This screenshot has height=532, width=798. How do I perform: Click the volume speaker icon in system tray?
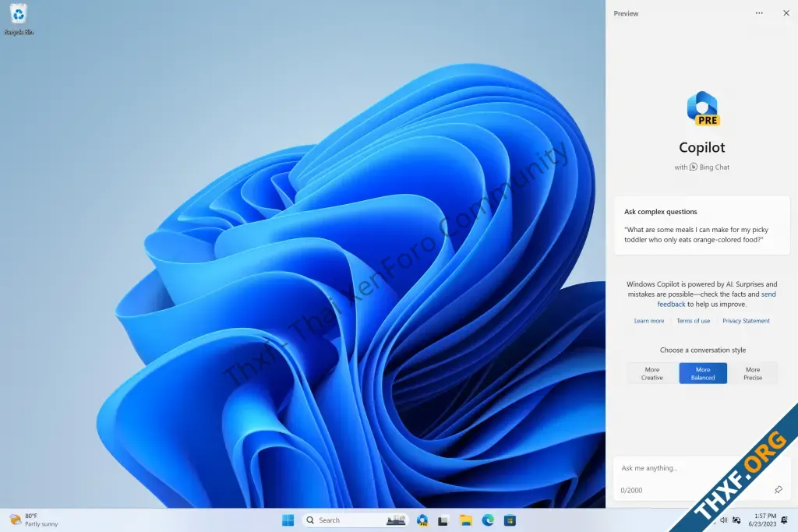pyautogui.click(x=724, y=520)
